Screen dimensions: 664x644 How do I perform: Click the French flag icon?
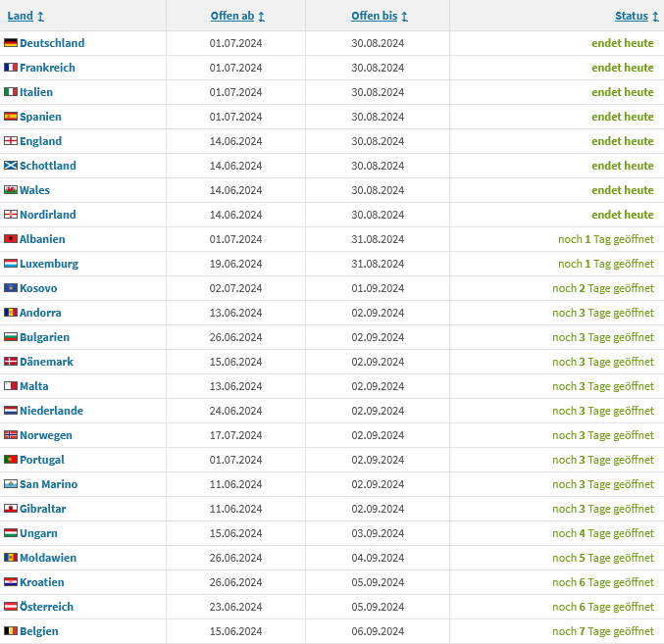point(11,68)
